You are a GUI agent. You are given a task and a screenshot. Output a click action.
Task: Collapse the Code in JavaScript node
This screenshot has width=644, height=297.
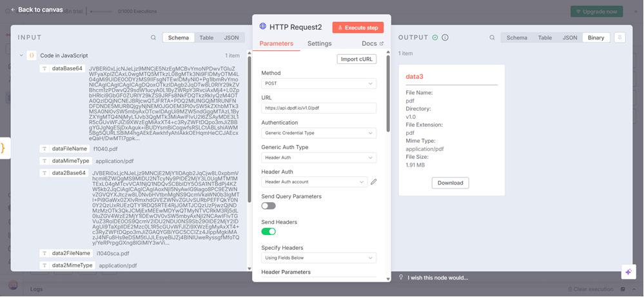21,56
